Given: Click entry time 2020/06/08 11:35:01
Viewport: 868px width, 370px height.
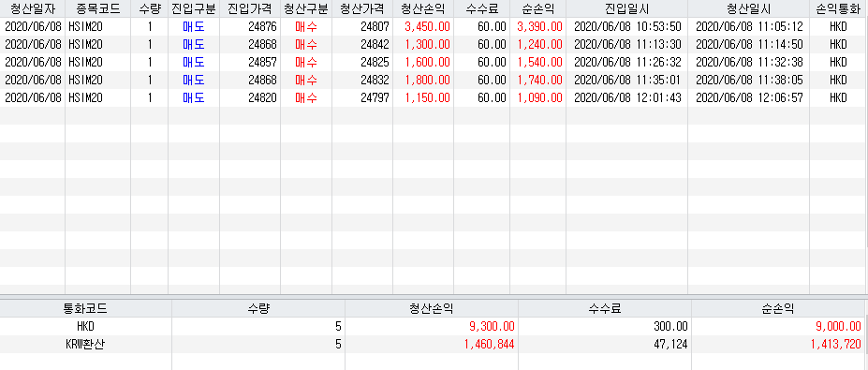Looking at the screenshot, I should click(x=627, y=80).
